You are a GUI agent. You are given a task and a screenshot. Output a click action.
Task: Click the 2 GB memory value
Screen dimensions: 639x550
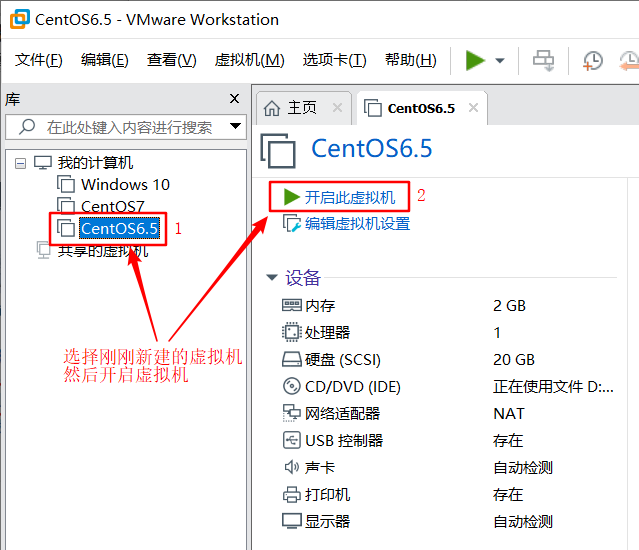point(509,306)
